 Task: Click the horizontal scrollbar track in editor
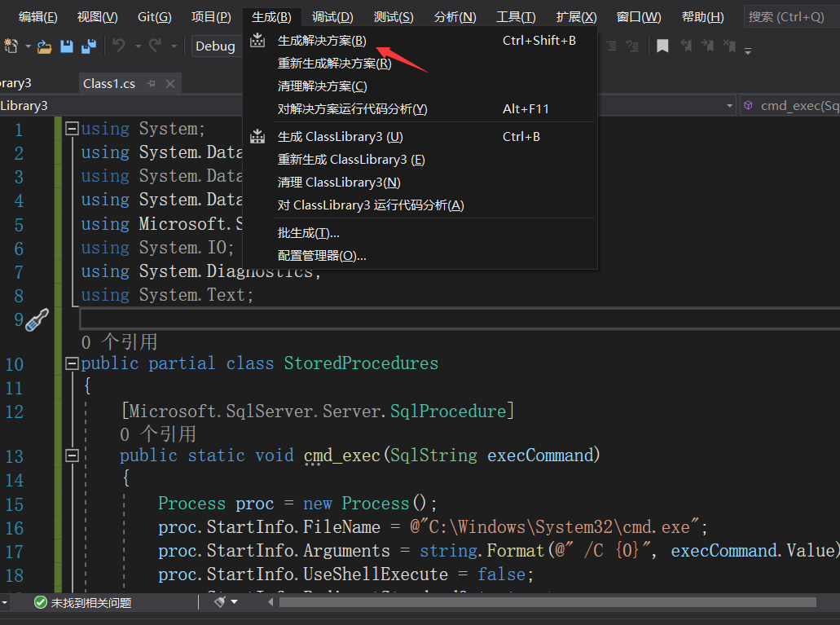click(x=548, y=602)
